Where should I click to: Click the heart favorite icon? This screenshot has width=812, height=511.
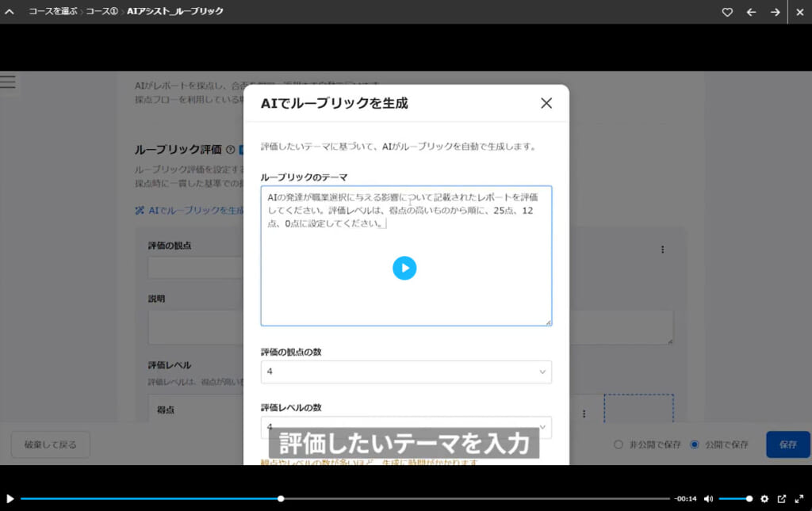tap(727, 12)
